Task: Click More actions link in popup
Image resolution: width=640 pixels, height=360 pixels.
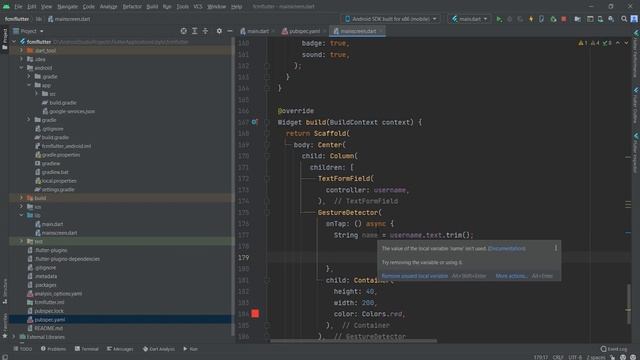Action: coord(511,276)
